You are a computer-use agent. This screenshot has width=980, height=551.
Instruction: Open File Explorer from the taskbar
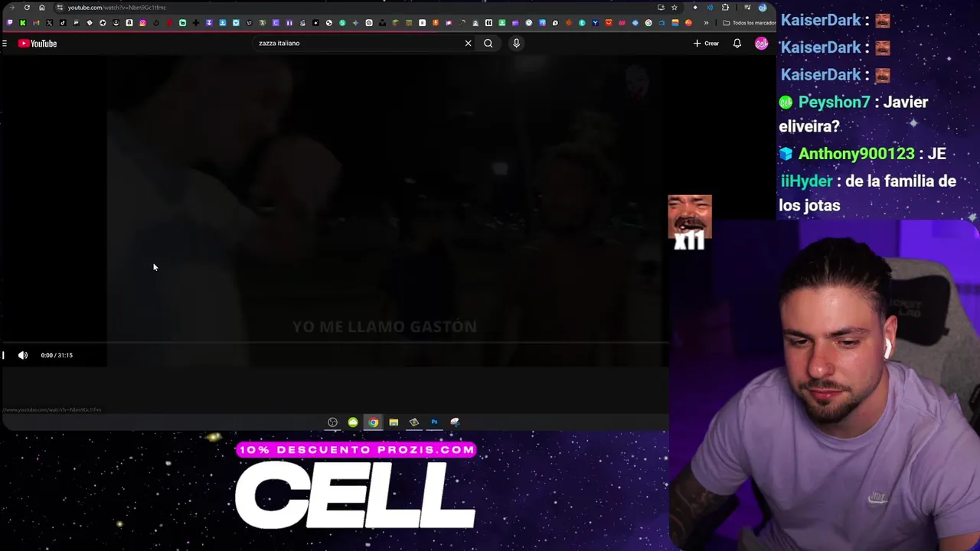tap(394, 422)
